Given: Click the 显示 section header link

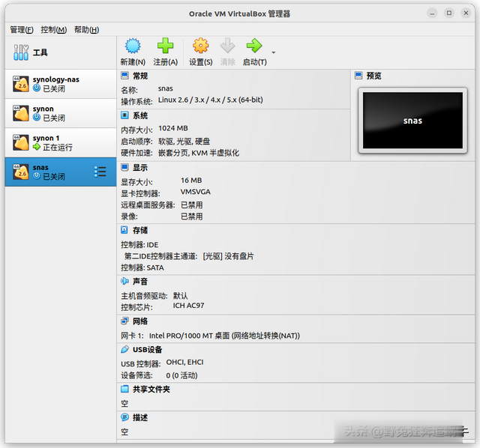Looking at the screenshot, I should [140, 168].
